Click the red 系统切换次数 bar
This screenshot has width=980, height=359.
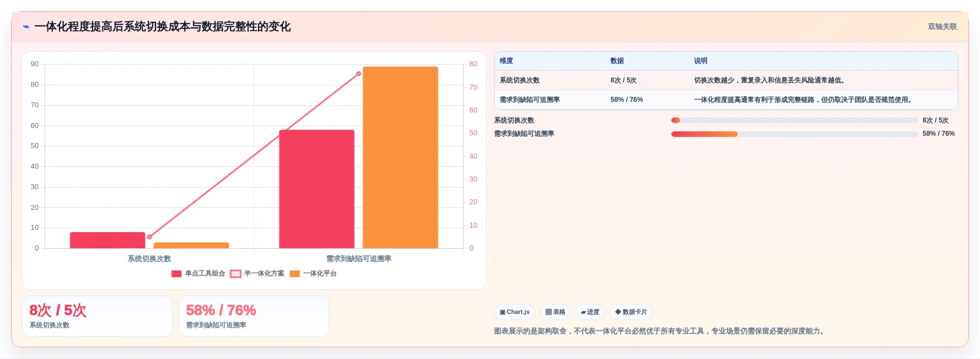[x=108, y=240]
